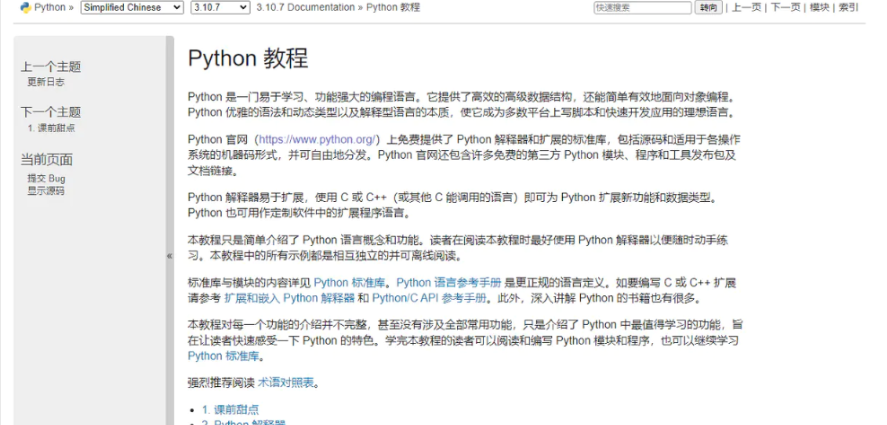Open the Python/C API 参考手册 link
This screenshot has width=887, height=425.
[429, 298]
